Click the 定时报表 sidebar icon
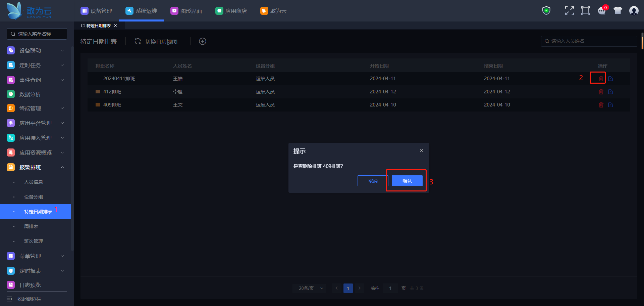Screen dimensions: 644x306 coord(11,271)
